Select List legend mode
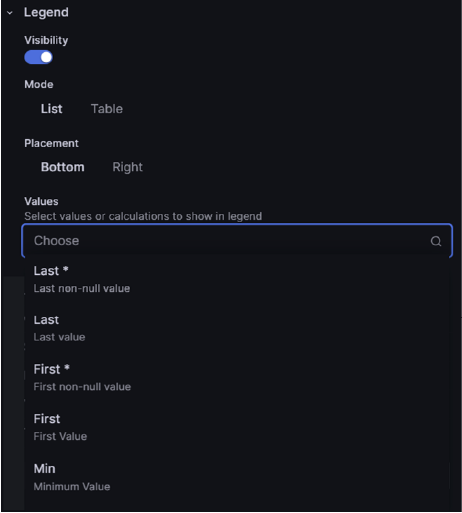Image resolution: width=462 pixels, height=513 pixels. pos(51,109)
